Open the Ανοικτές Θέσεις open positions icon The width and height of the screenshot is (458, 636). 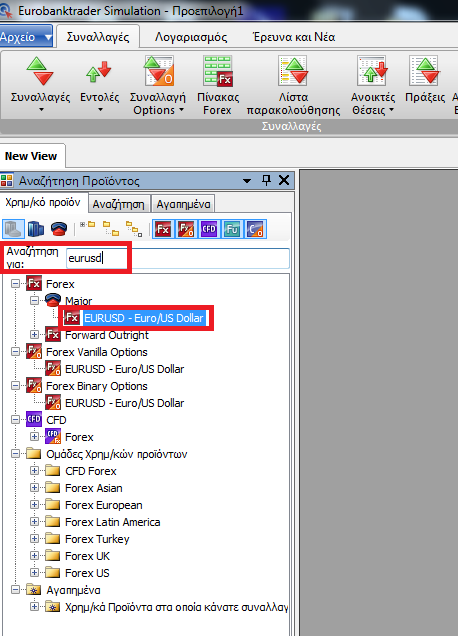click(x=372, y=71)
